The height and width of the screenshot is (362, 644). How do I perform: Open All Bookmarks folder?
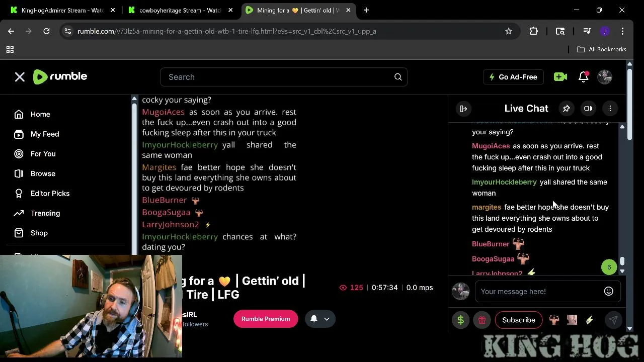[601, 49]
